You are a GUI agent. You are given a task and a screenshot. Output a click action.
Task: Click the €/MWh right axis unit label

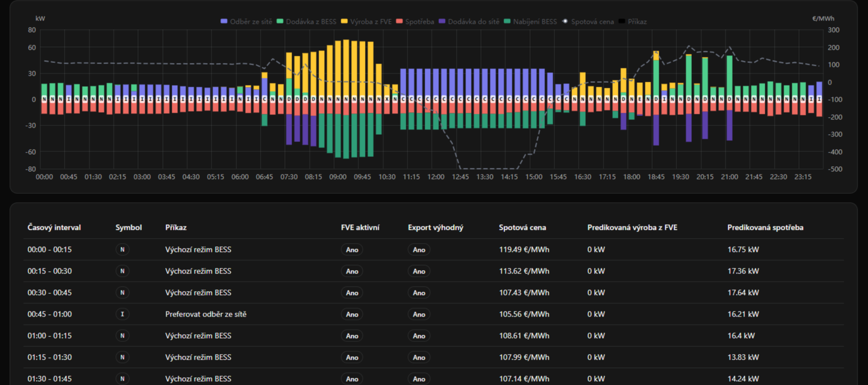click(823, 18)
